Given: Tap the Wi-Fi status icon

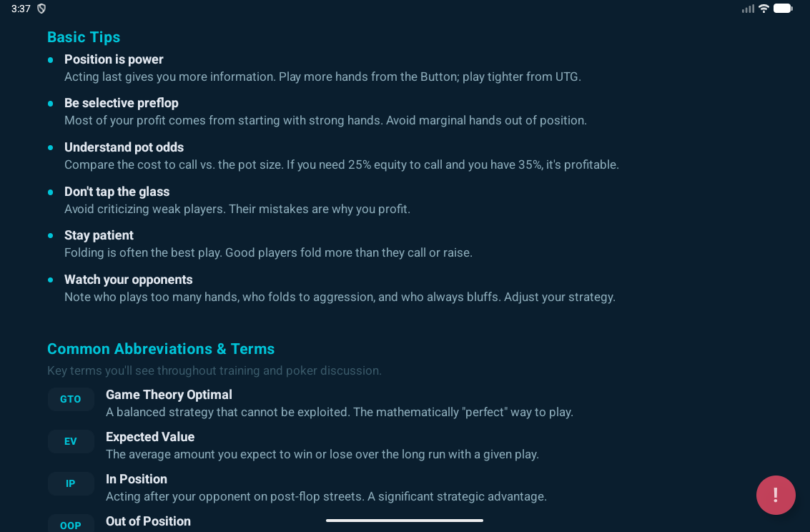Looking at the screenshot, I should [764, 9].
